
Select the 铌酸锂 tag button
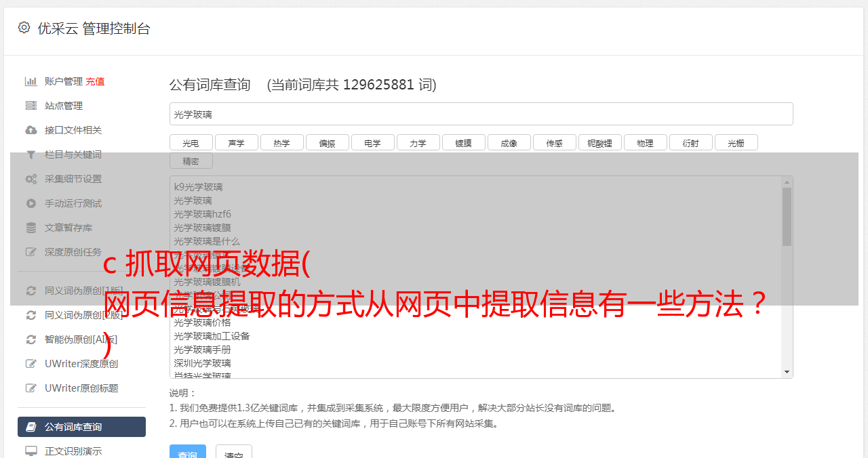[x=599, y=142]
